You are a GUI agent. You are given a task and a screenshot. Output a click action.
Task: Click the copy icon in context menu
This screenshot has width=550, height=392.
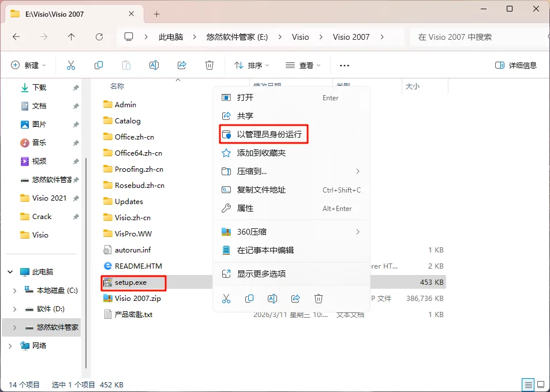pyautogui.click(x=249, y=299)
